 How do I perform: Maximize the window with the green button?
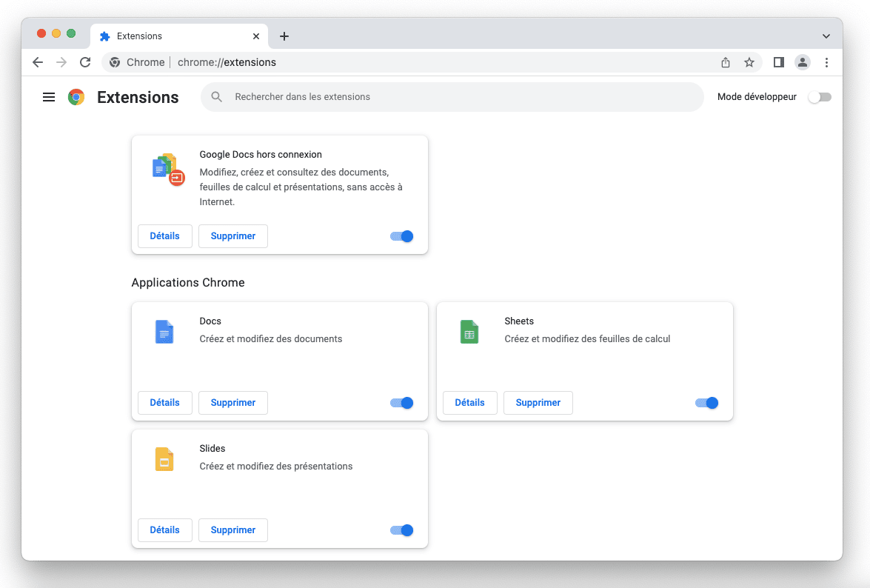click(x=71, y=33)
